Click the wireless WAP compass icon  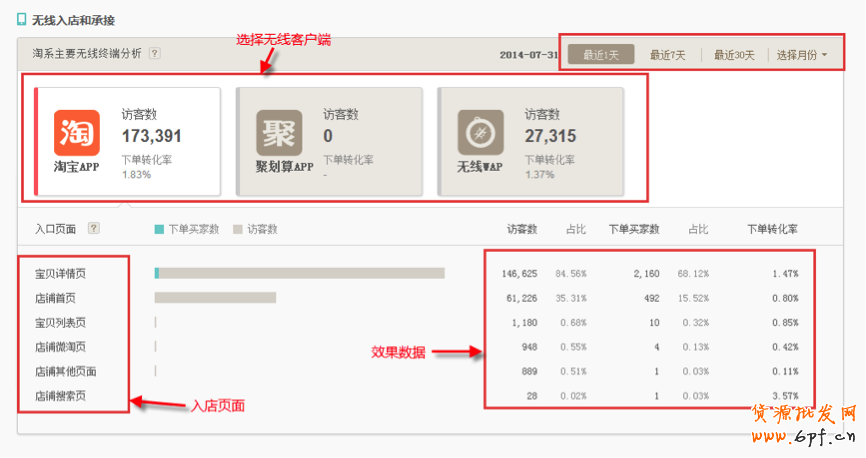[x=481, y=132]
